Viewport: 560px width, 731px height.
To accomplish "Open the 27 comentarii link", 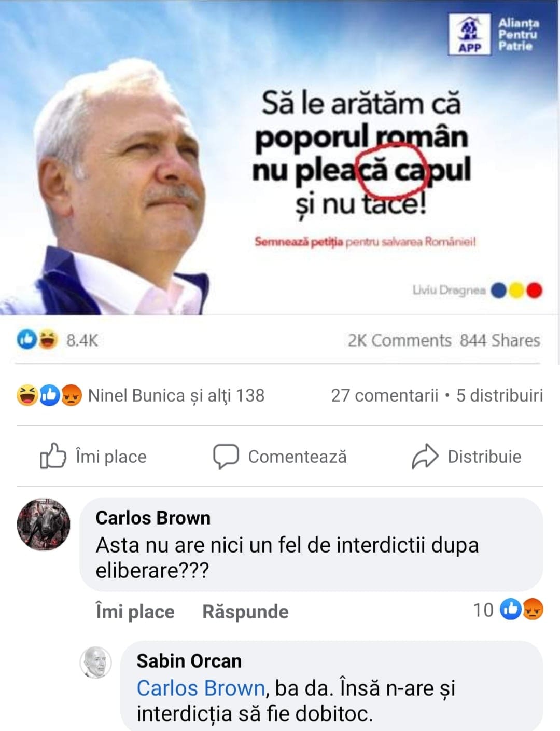I will coord(385,395).
